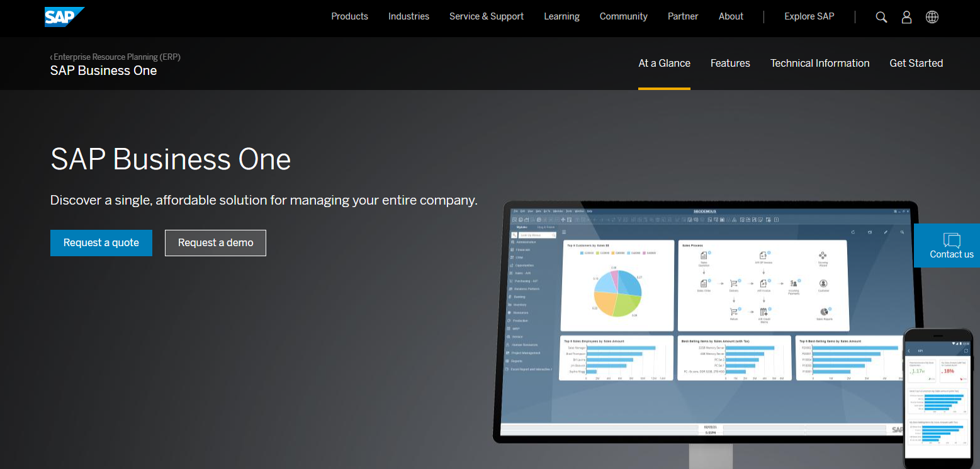The height and width of the screenshot is (469, 980).
Task: Open the Industries menu
Action: (x=408, y=16)
